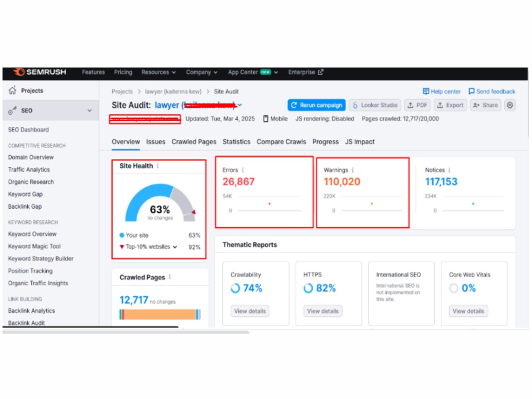
Task: Collapse the SEO sidebar section
Action: click(89, 111)
